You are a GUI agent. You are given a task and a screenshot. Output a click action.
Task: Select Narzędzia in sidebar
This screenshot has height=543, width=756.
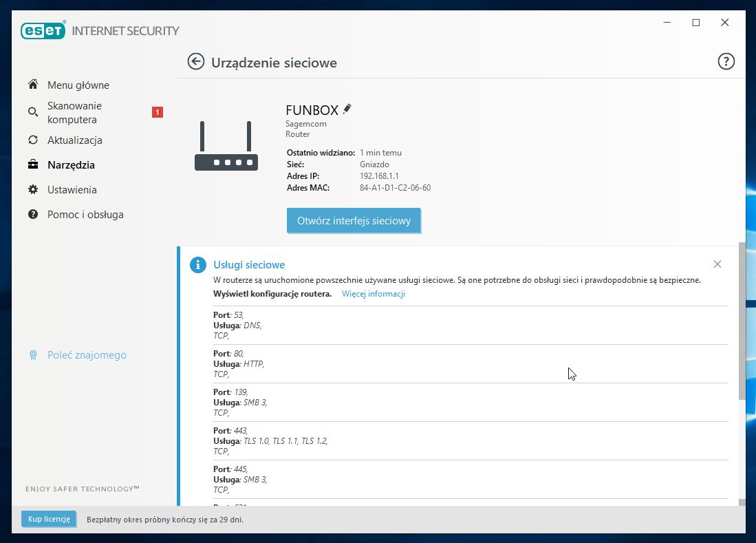click(x=71, y=165)
